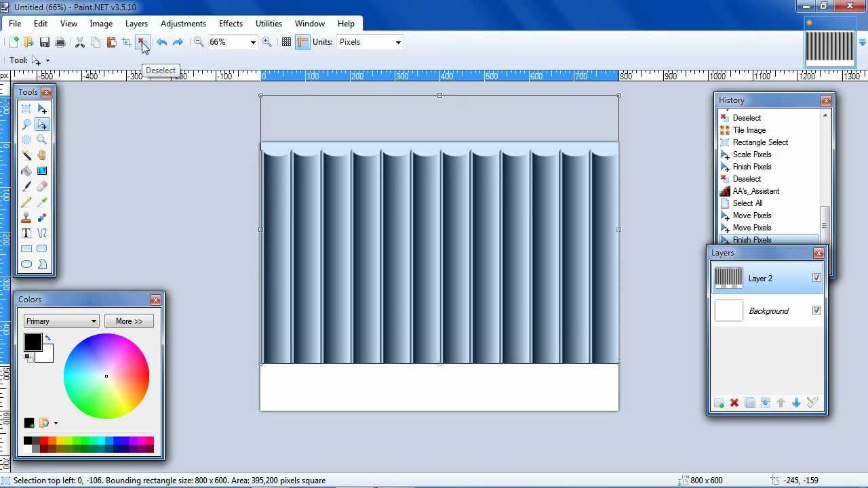Select the Magic Wand tool
868x488 pixels.
click(x=26, y=155)
